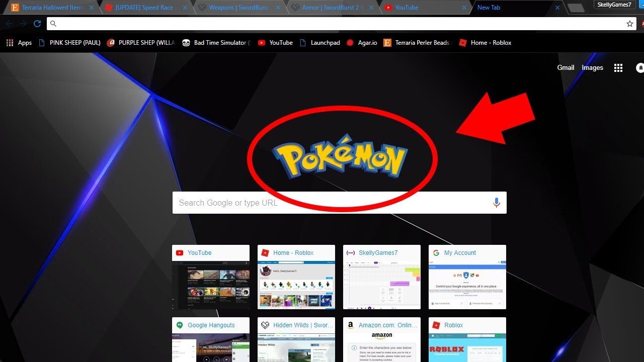Image resolution: width=644 pixels, height=362 pixels.
Task: Open the Terraria Perler Beads bookmark
Action: [x=418, y=43]
